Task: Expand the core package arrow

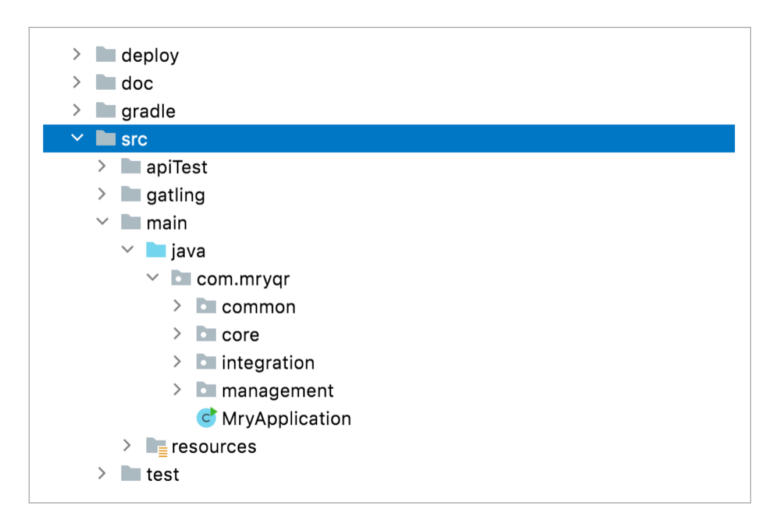Action: coord(178,334)
